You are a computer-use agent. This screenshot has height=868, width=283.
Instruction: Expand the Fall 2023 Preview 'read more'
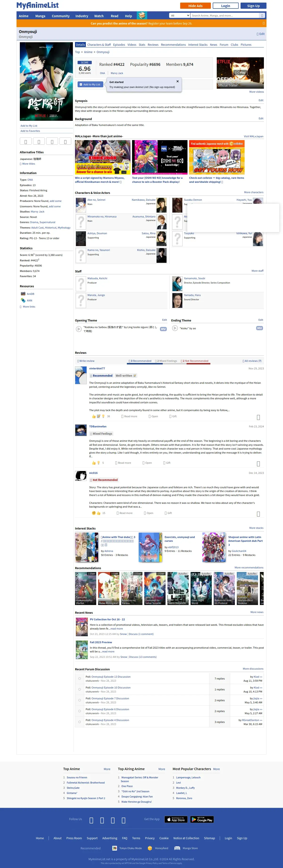(108, 652)
